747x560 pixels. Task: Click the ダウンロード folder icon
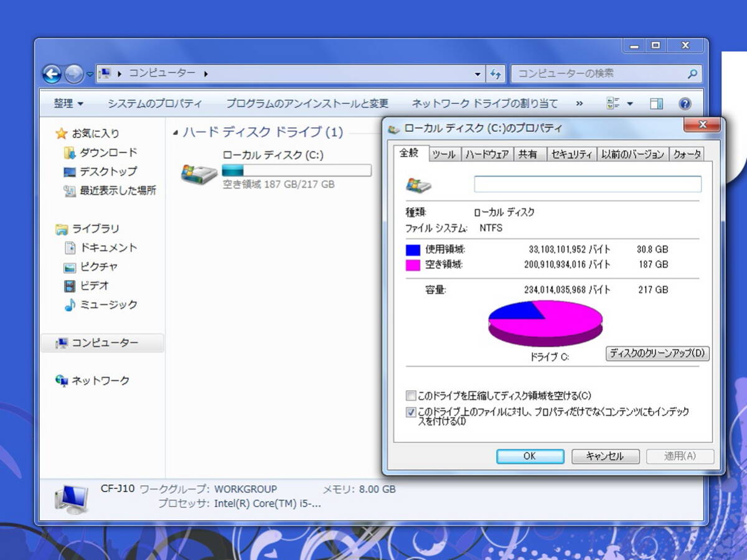pos(70,152)
